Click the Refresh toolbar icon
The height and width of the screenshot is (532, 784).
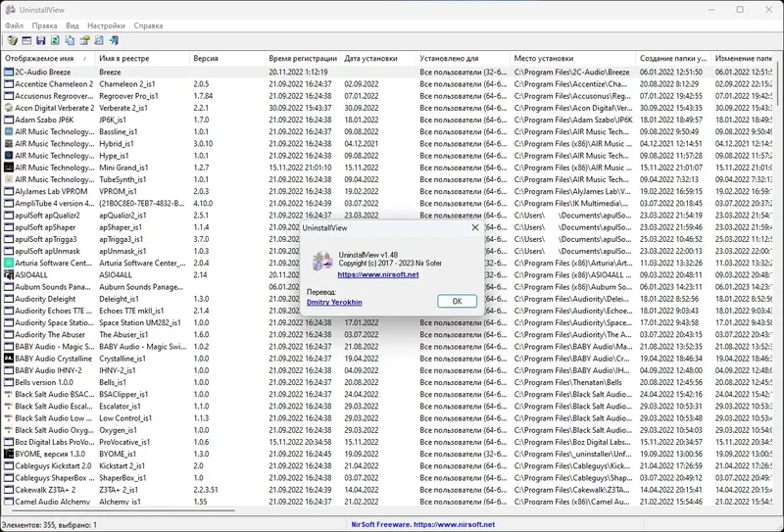(x=55, y=40)
